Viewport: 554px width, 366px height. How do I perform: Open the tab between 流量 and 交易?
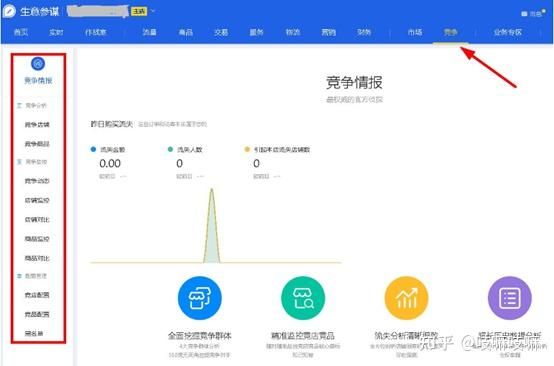pos(185,32)
